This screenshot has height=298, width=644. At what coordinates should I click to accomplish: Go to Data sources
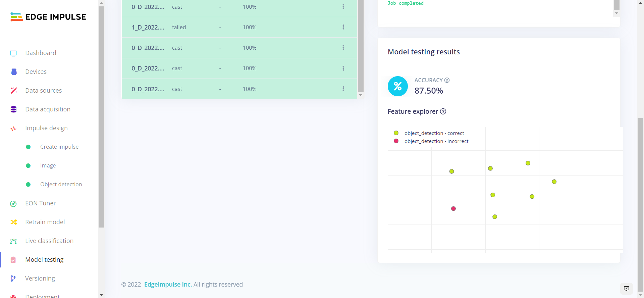point(44,91)
